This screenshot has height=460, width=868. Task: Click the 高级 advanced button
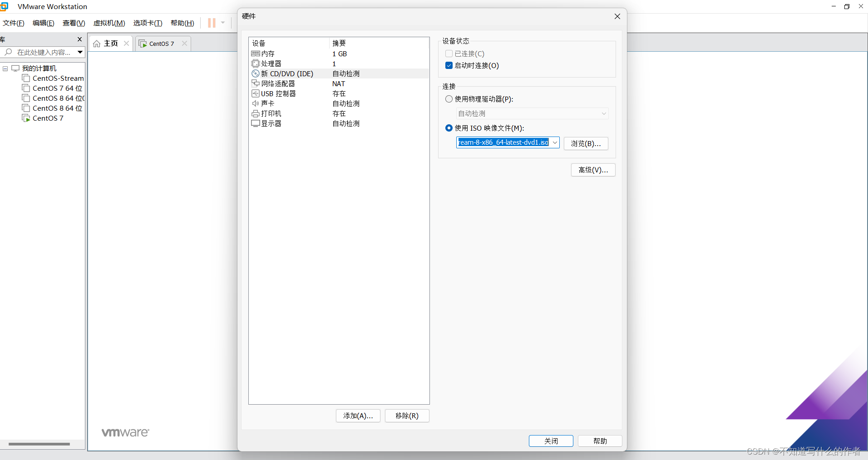click(593, 170)
